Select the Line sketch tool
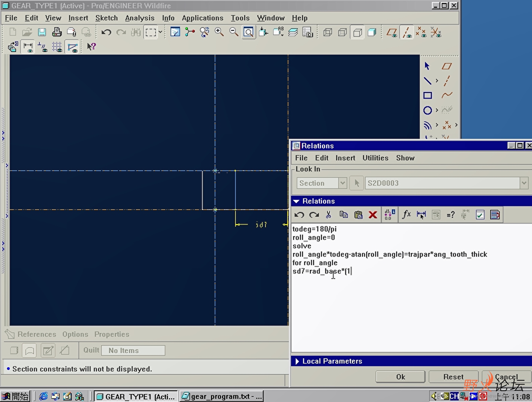The height and width of the screenshot is (402, 532). 427,80
